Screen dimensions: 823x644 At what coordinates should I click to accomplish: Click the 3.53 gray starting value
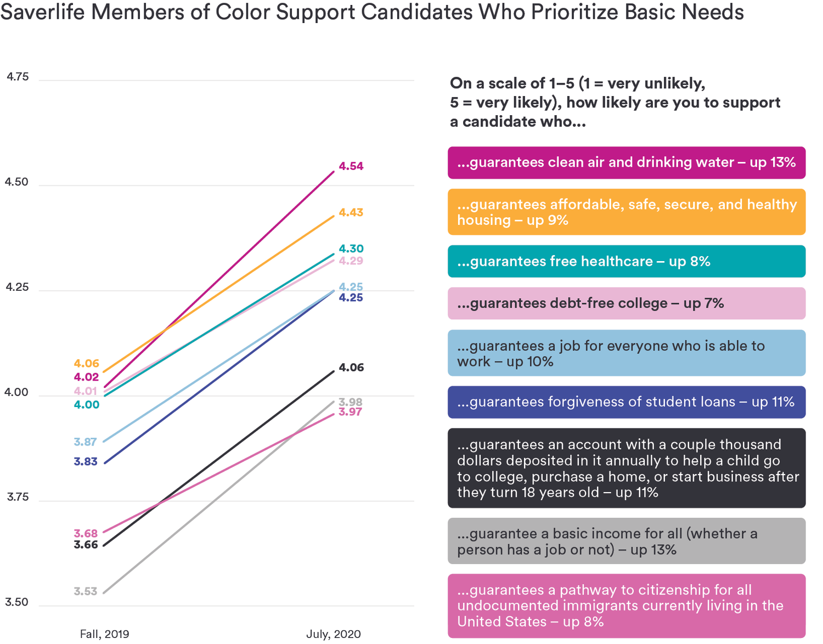point(86,591)
